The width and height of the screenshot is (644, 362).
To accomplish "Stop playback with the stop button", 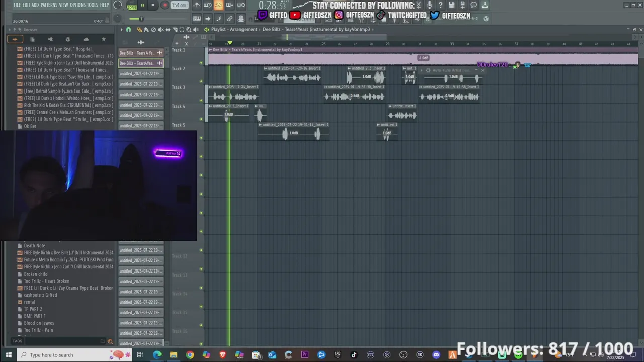I will coord(153,5).
